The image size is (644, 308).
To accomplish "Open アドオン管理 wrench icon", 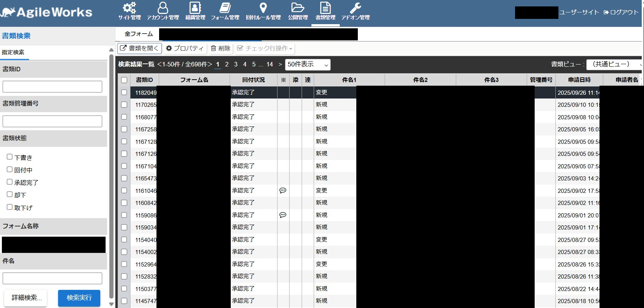I will click(x=355, y=8).
